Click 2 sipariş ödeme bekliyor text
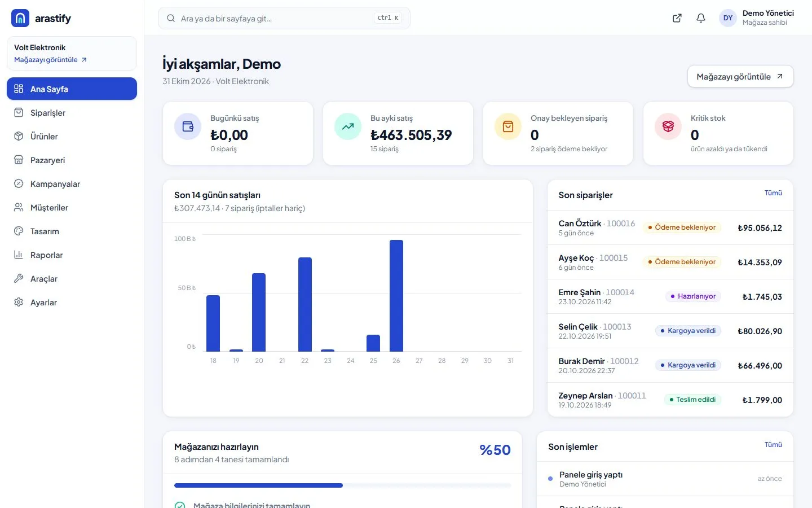This screenshot has height=508, width=812. pos(569,149)
